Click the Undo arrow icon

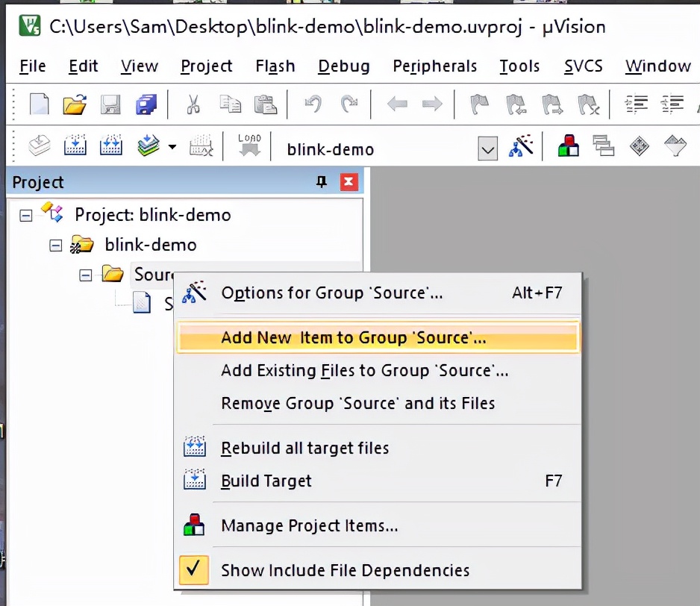click(313, 104)
